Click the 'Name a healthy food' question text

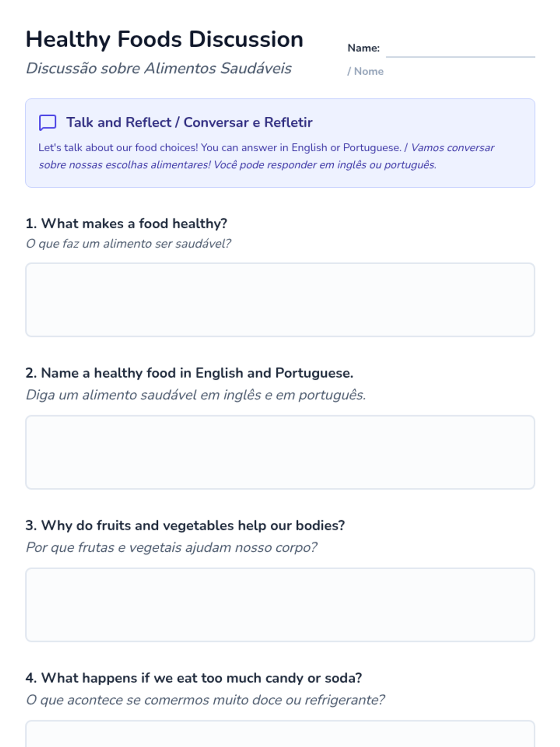click(189, 373)
